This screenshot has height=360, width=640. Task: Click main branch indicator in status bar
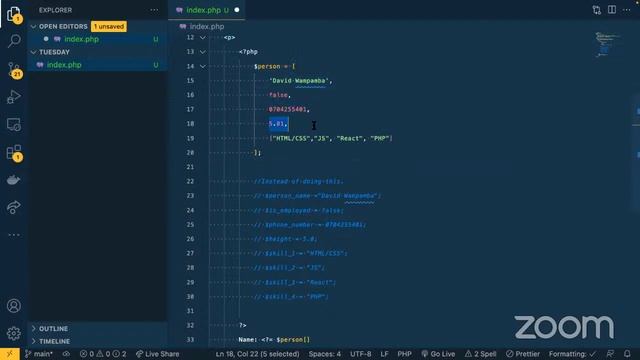(39, 354)
